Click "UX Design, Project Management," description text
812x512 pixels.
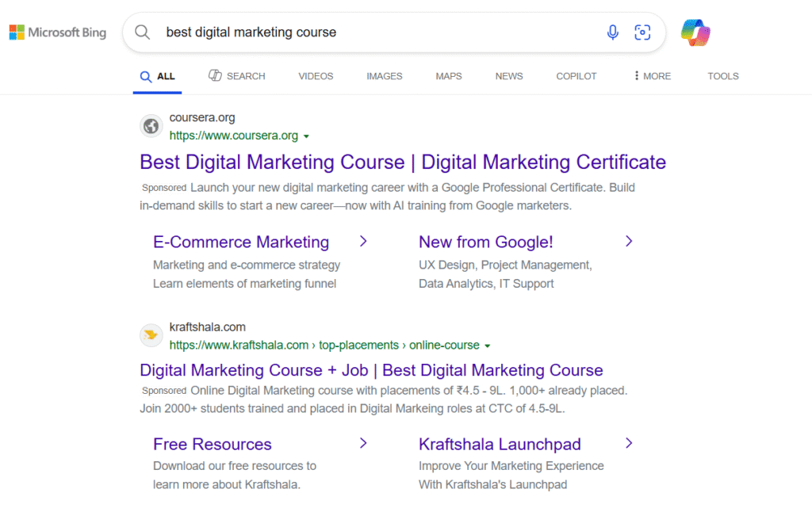[505, 265]
